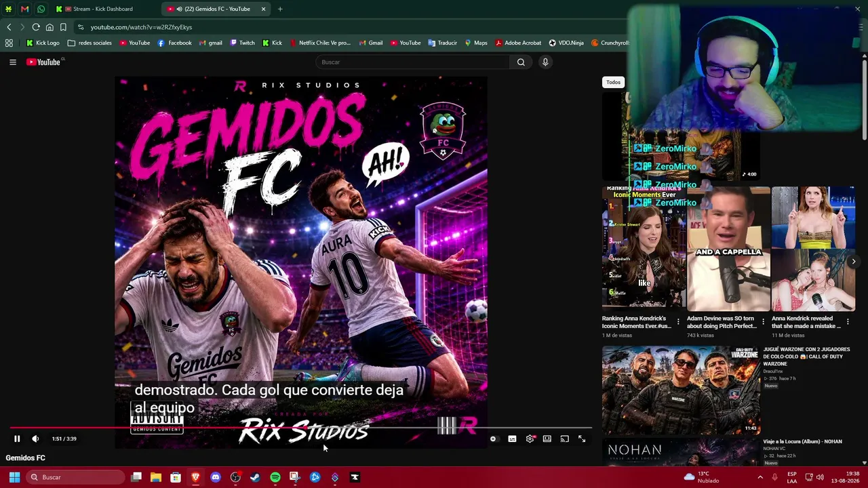
Task: Open Adam Devine Pitch Perfect short
Action: click(728, 247)
